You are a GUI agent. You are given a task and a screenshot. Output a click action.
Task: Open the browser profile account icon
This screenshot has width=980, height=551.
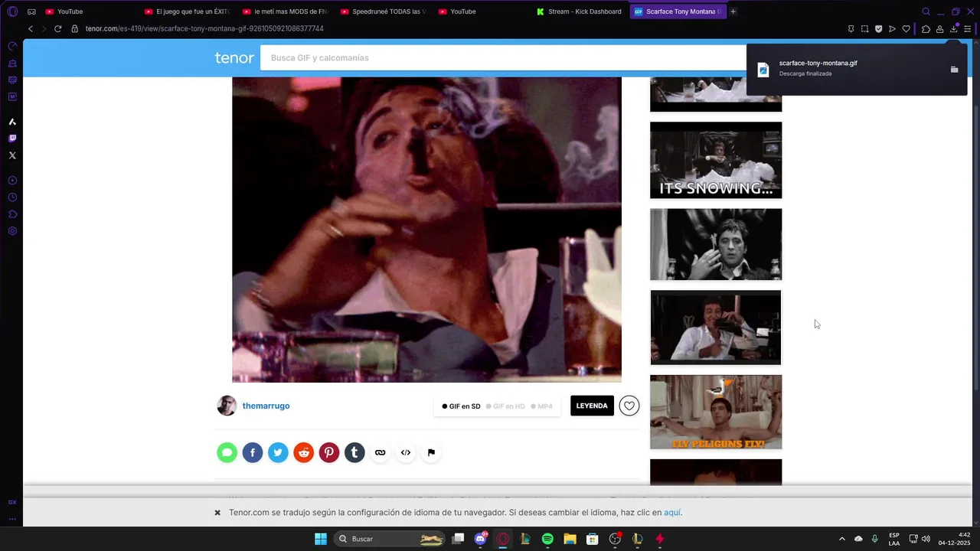(x=939, y=29)
